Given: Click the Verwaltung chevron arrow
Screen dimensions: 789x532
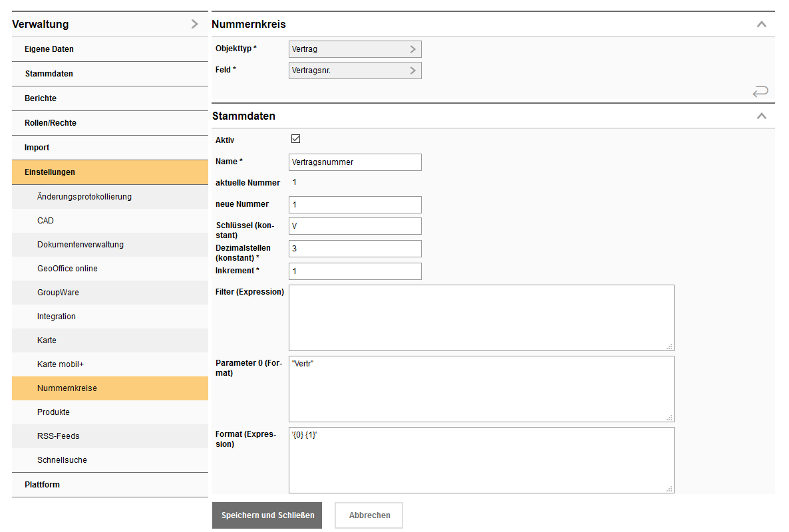Looking at the screenshot, I should point(194,24).
